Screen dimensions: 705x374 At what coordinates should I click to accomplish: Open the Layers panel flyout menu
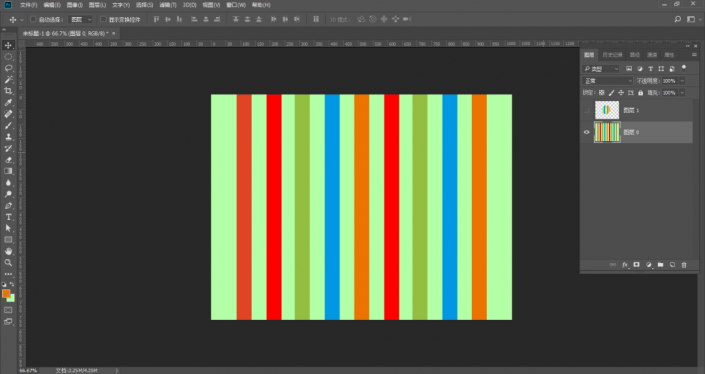pos(694,55)
